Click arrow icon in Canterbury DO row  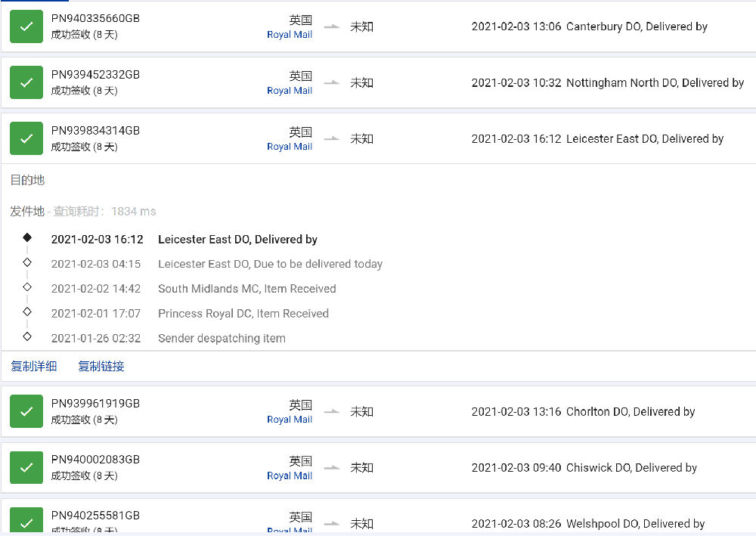pyautogui.click(x=332, y=26)
